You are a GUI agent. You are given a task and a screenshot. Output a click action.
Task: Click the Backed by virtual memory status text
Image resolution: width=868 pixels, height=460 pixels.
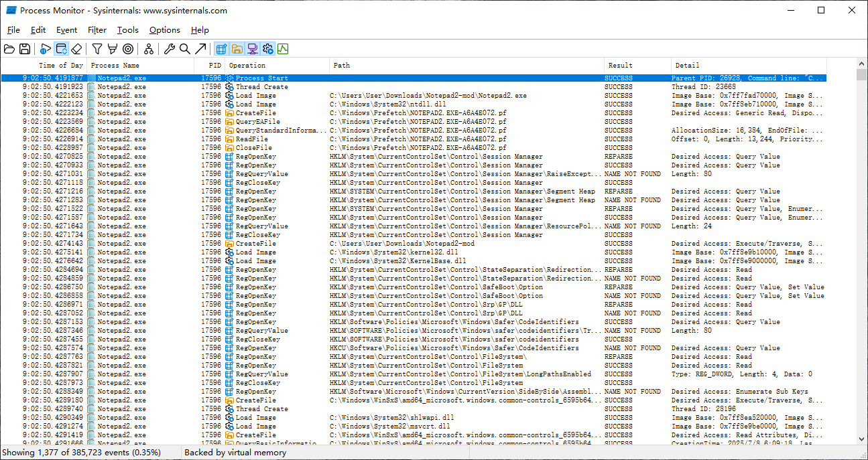(235, 453)
